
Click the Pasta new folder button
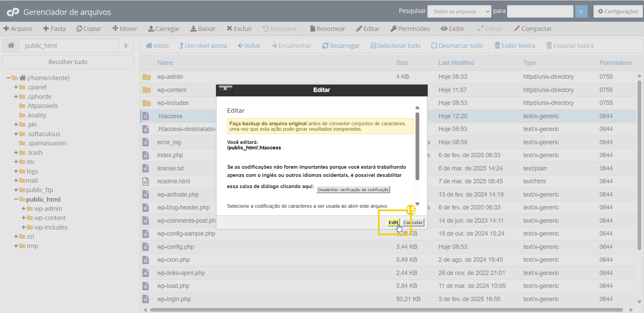(54, 29)
